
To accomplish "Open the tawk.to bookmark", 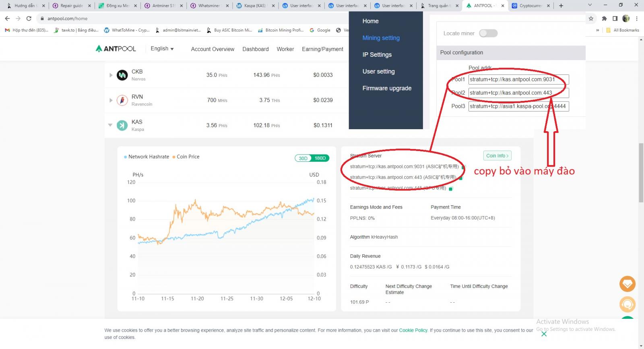I will [76, 30].
